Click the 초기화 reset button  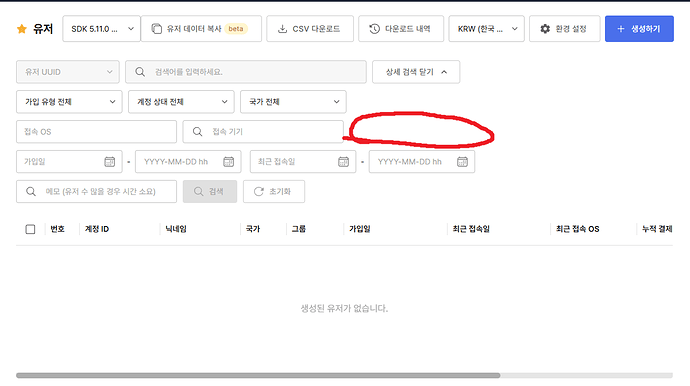tap(274, 191)
